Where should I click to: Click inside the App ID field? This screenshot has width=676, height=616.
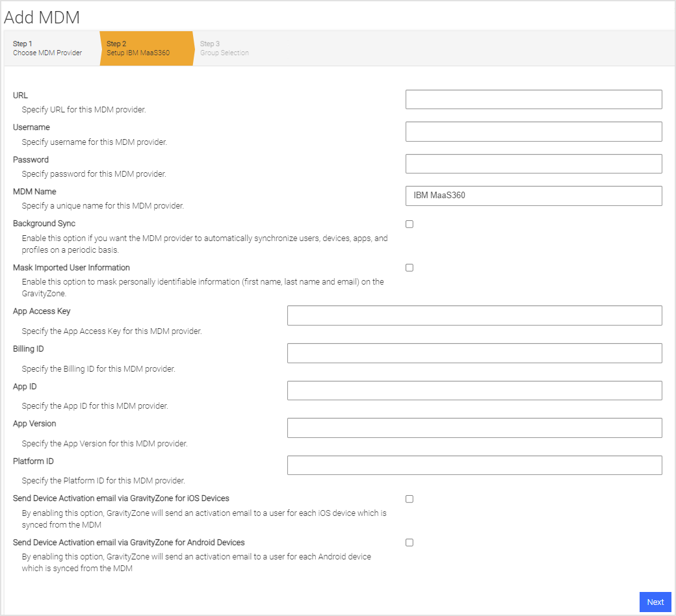(474, 390)
